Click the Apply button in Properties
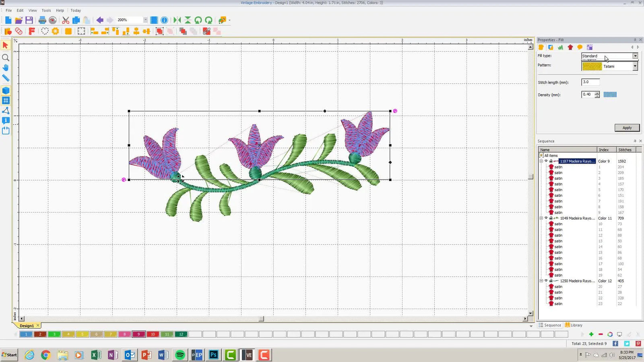Screen dimensions: 644x362 (627, 128)
